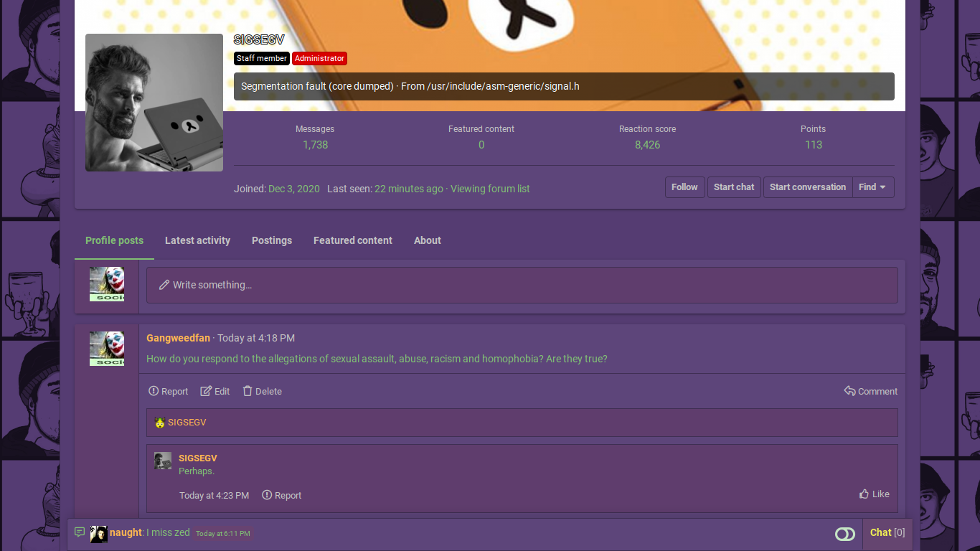This screenshot has width=980, height=551.
Task: Click the Edit pencil icon on profile post
Action: tap(206, 391)
